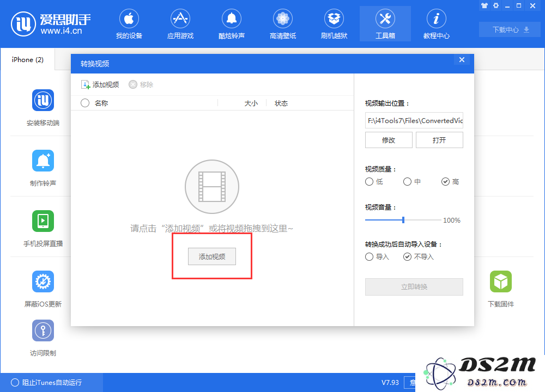Launch 手机投屏直播 screen cast tool

(x=43, y=229)
